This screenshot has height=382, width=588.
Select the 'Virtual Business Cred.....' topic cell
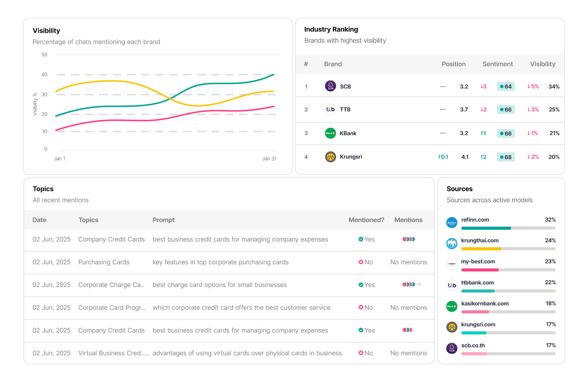tap(113, 353)
